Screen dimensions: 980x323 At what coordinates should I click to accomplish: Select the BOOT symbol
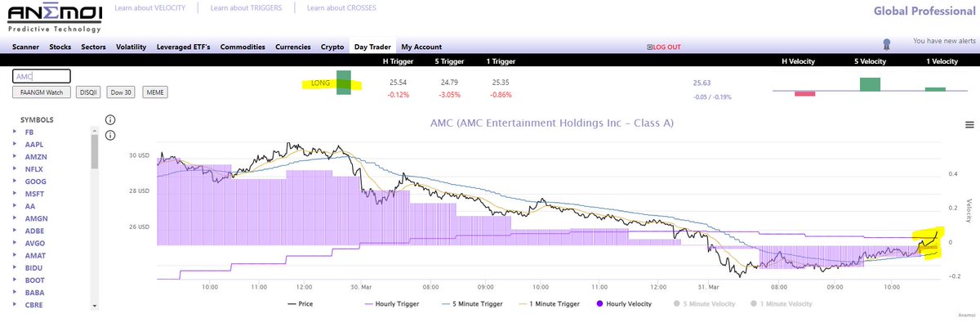pos(34,281)
